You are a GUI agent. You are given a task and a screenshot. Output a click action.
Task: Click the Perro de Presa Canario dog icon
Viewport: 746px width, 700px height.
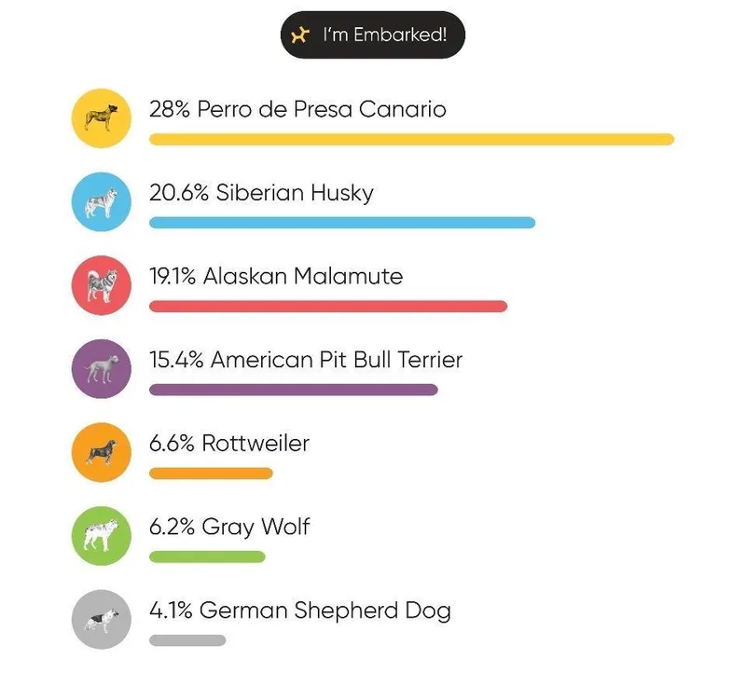point(101,118)
